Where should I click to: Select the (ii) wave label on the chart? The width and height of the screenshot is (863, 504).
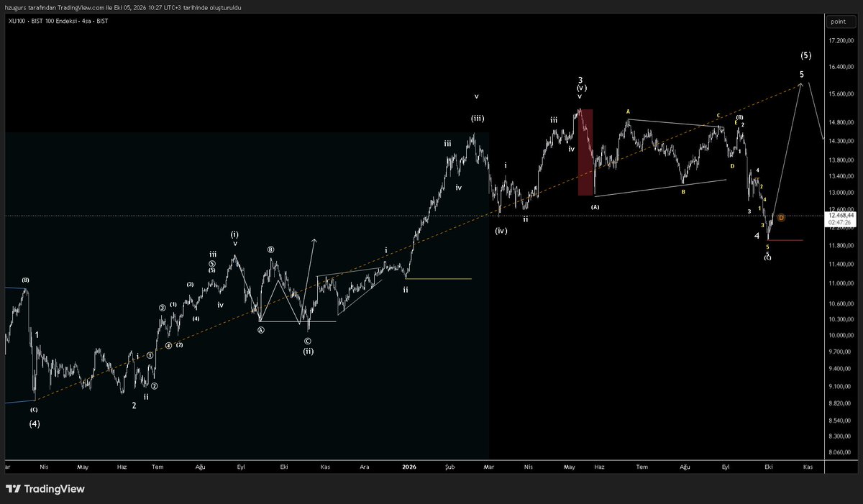[308, 351]
